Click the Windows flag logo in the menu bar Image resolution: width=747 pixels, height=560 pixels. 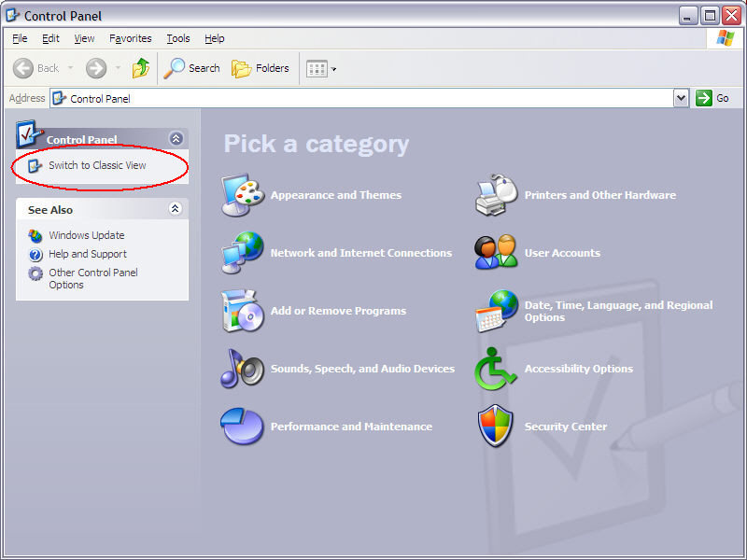pos(725,38)
